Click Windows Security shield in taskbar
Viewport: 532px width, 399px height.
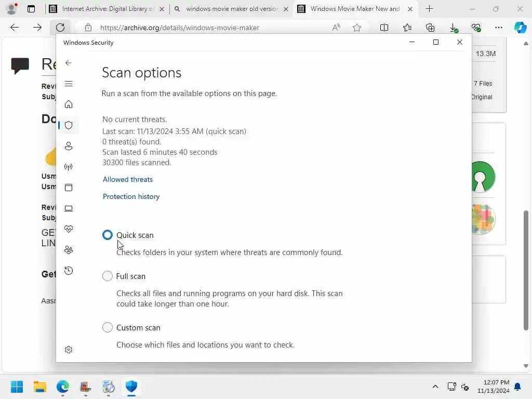click(x=131, y=387)
